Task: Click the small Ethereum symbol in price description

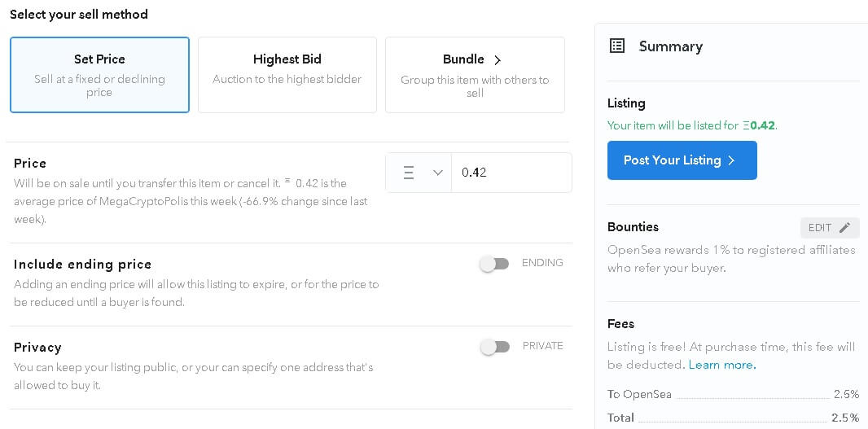Action: (287, 179)
